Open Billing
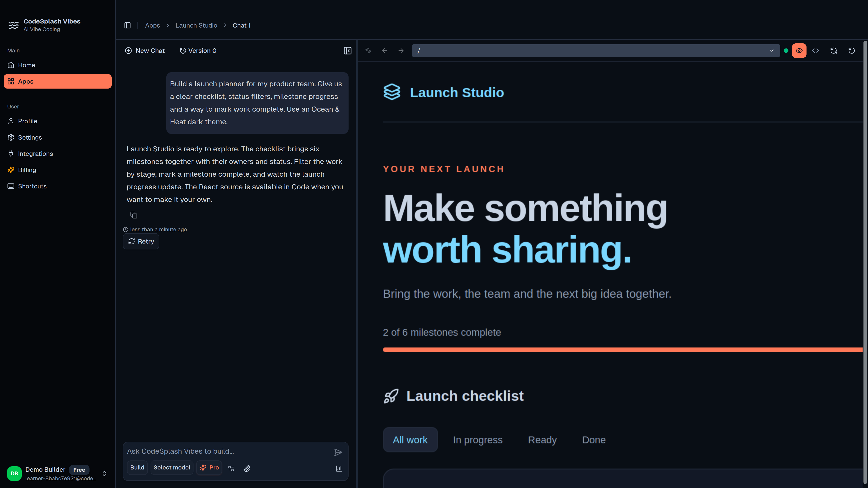 [58, 170]
